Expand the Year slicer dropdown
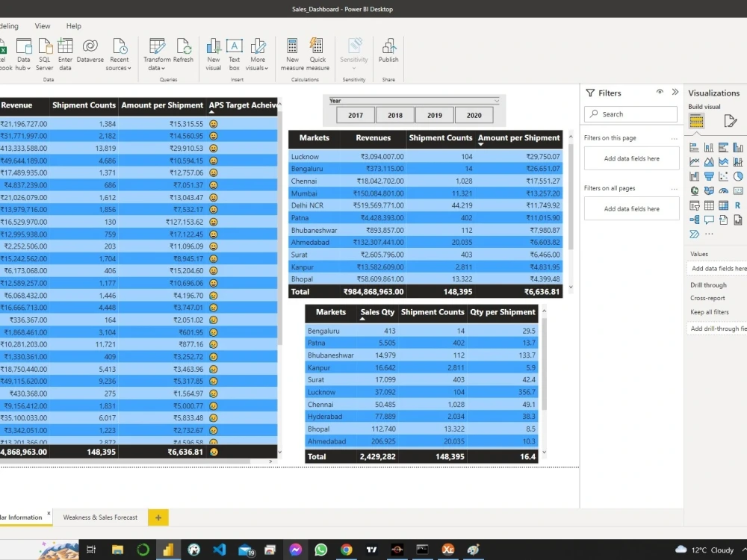 click(497, 101)
